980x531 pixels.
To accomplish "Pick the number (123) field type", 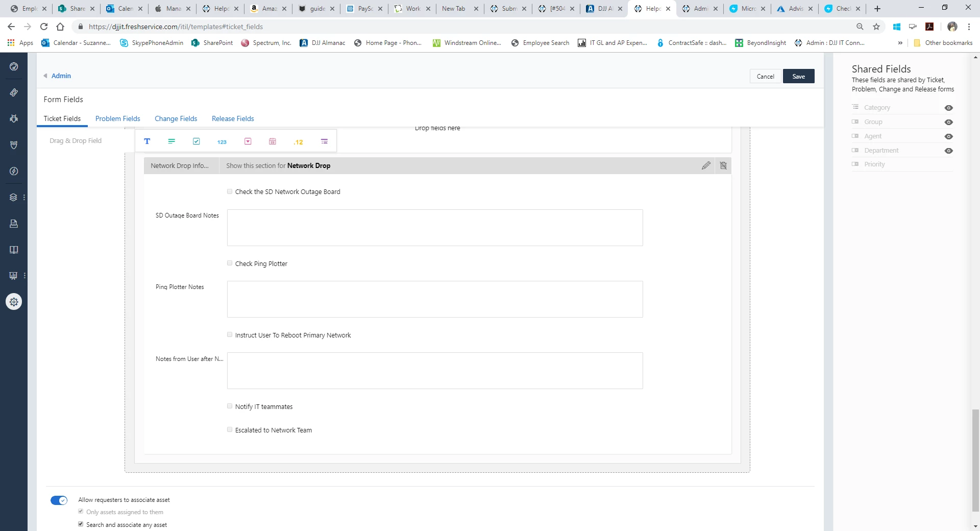I will [x=222, y=142].
